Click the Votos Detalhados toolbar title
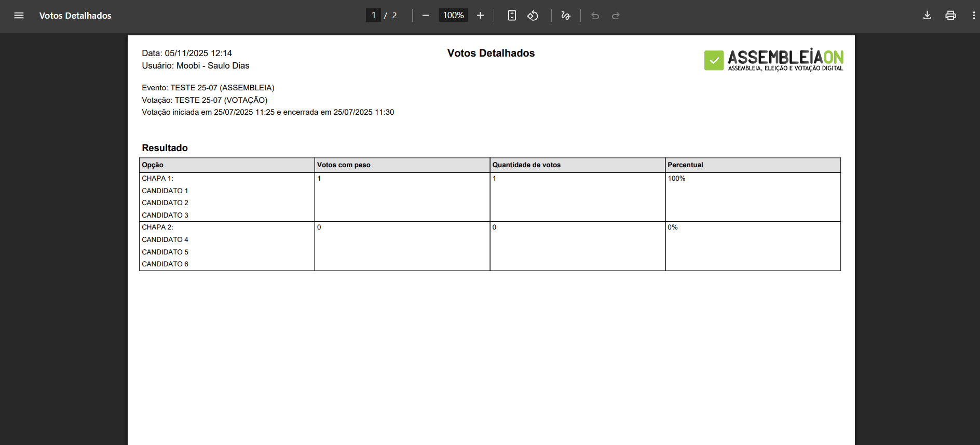Image resolution: width=980 pixels, height=445 pixels. coord(75,16)
